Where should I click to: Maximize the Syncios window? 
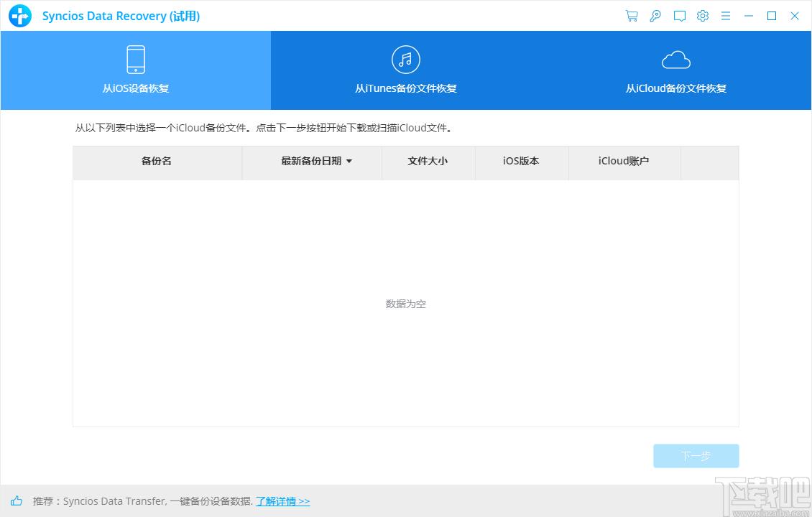point(772,16)
